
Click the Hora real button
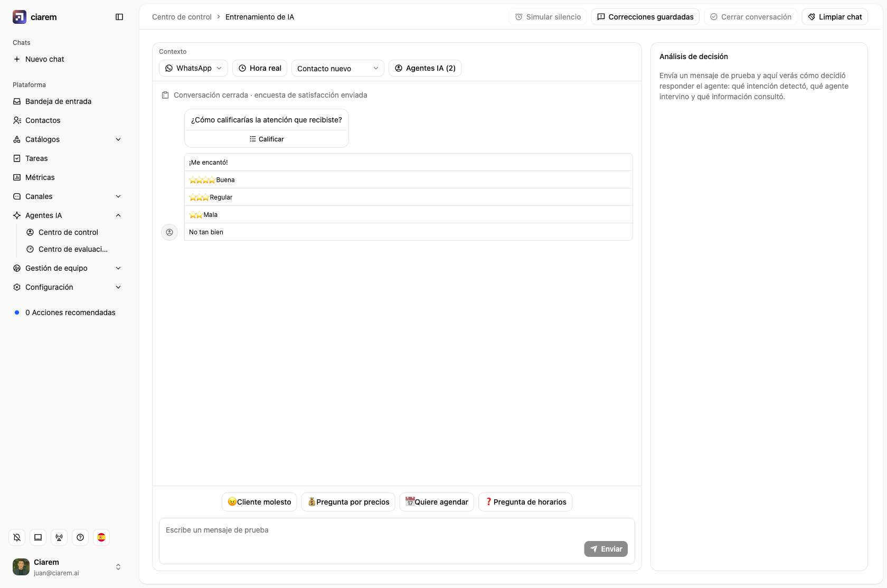(x=260, y=68)
